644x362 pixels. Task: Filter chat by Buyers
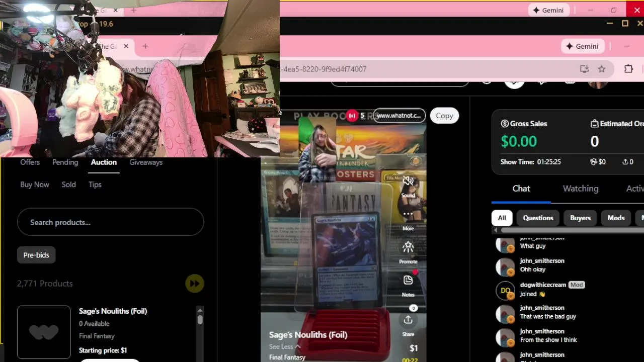580,218
